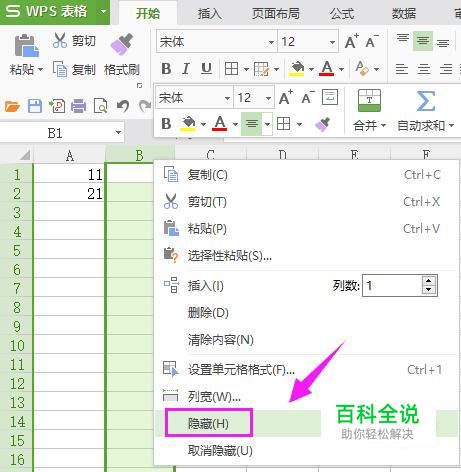Increment the 列数 spinner up arrow

point(429,281)
